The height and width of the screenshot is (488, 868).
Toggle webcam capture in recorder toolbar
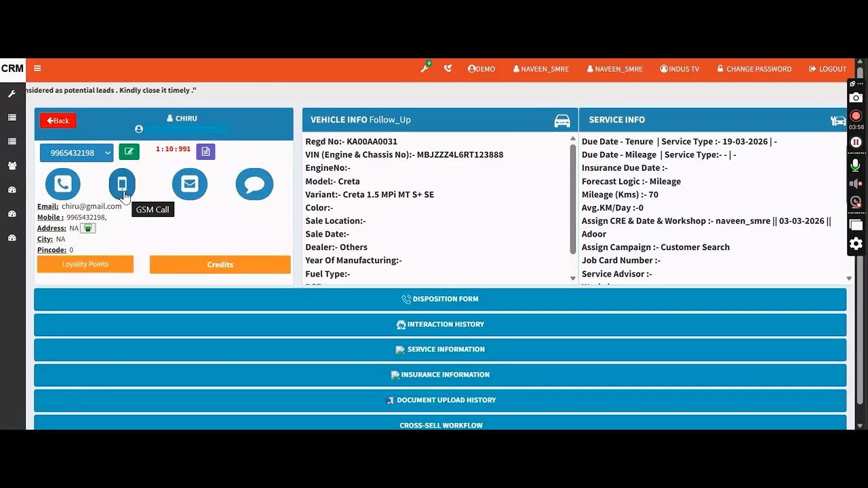coord(856,202)
